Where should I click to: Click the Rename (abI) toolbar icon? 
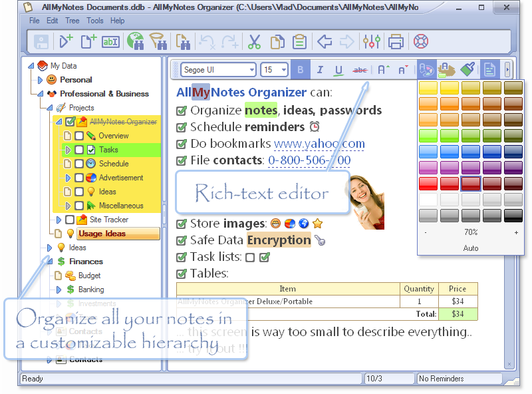click(110, 42)
